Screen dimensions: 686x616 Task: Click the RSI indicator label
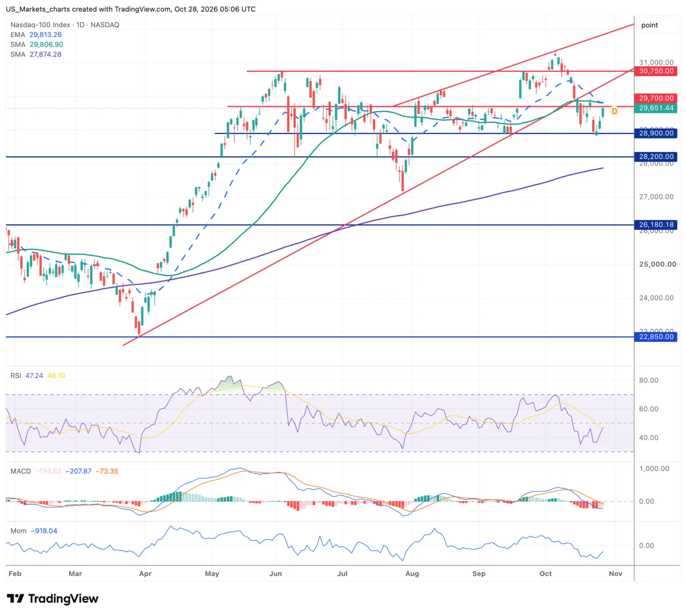point(16,375)
